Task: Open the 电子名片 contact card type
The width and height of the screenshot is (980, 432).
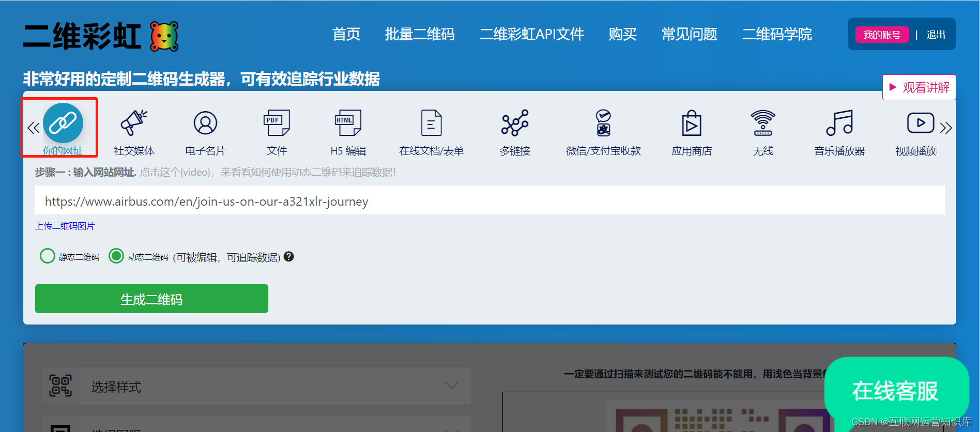Action: [205, 123]
